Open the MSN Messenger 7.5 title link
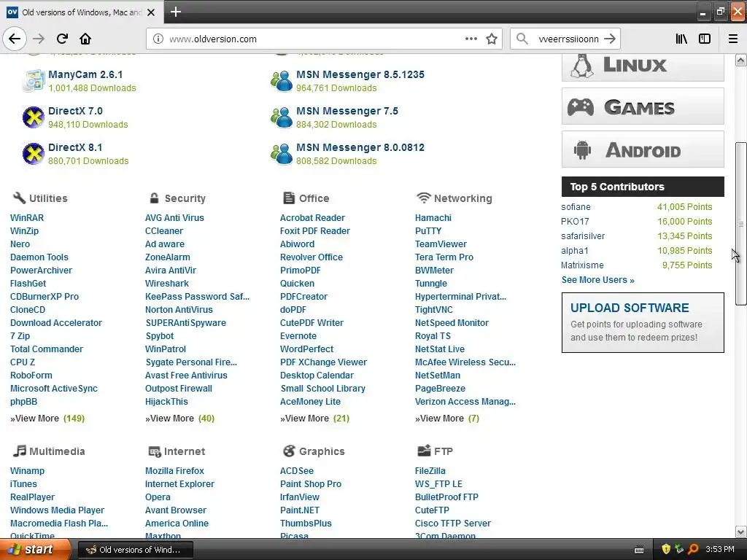747x560 pixels. 347,111
